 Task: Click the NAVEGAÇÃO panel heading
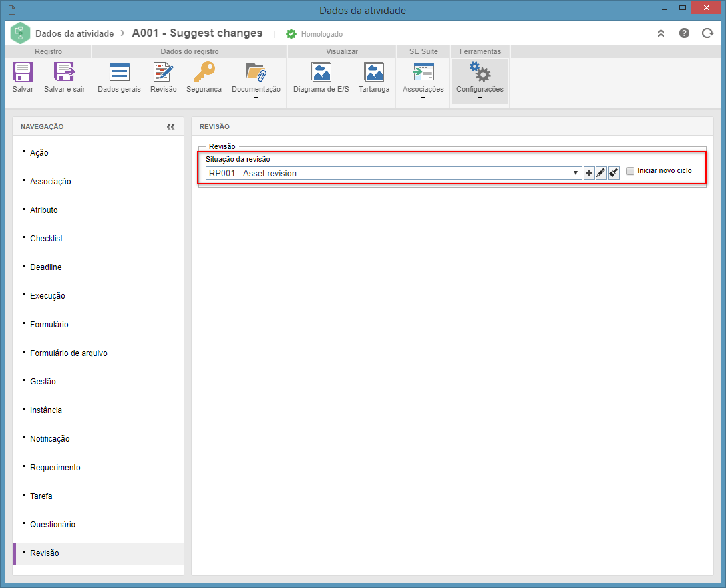[42, 127]
